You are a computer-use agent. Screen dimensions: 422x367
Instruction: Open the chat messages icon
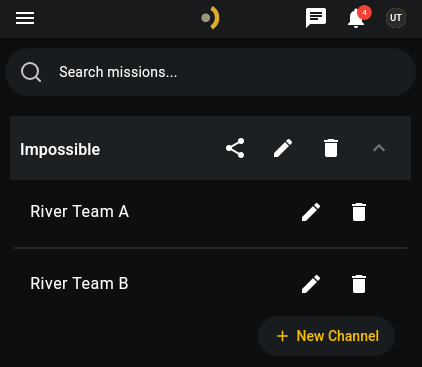pyautogui.click(x=316, y=18)
